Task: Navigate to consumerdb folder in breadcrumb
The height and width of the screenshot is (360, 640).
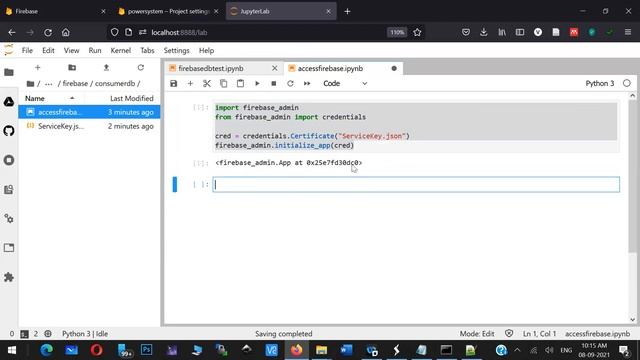Action: [115, 83]
